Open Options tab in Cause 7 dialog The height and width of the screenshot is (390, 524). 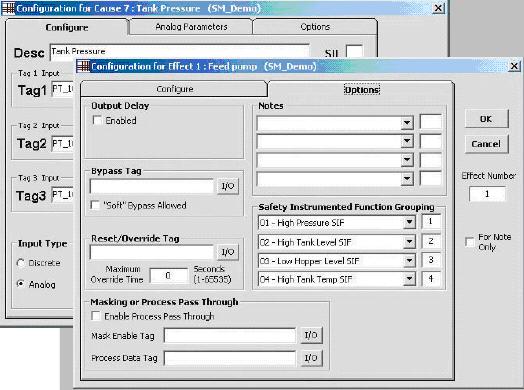click(315, 27)
